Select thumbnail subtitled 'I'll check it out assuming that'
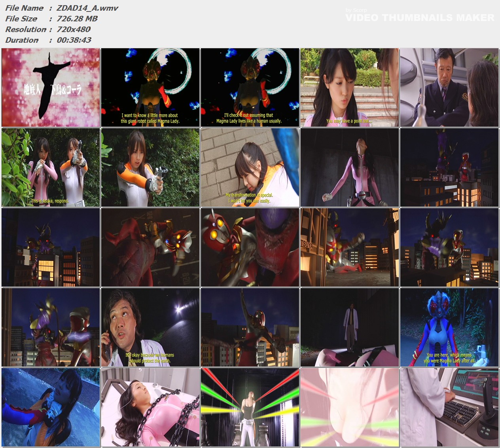Screen dimensions: 500x448 click(x=250, y=87)
